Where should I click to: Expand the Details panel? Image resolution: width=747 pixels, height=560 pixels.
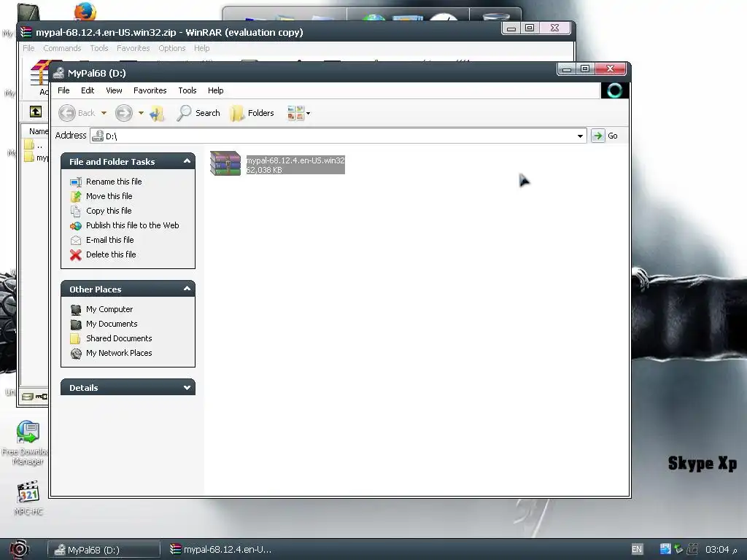187,388
